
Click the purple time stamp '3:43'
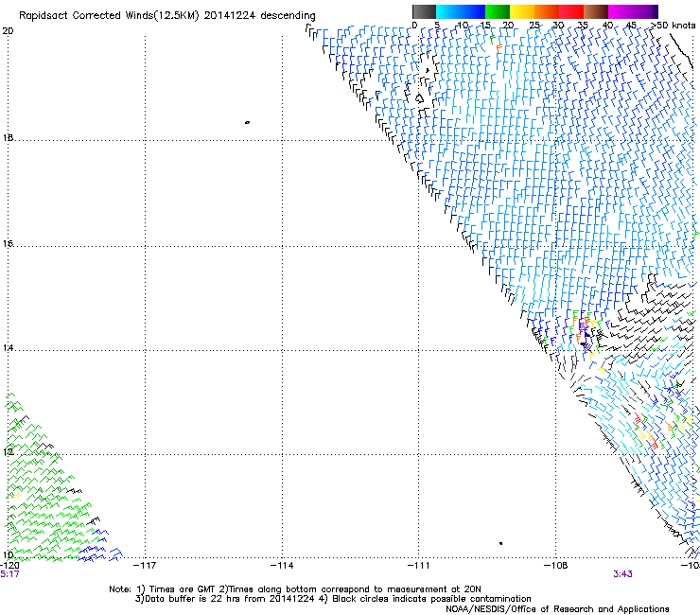[x=622, y=574]
